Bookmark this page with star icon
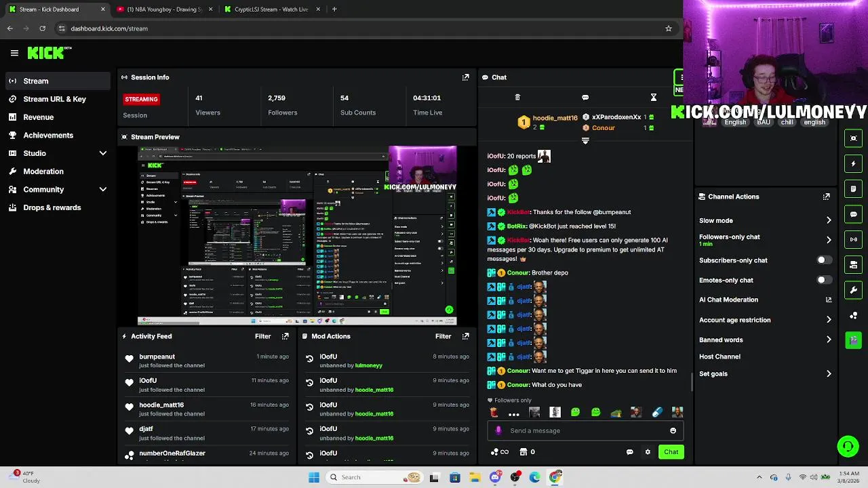Screen dimensions: 868x488 pyautogui.click(x=668, y=28)
